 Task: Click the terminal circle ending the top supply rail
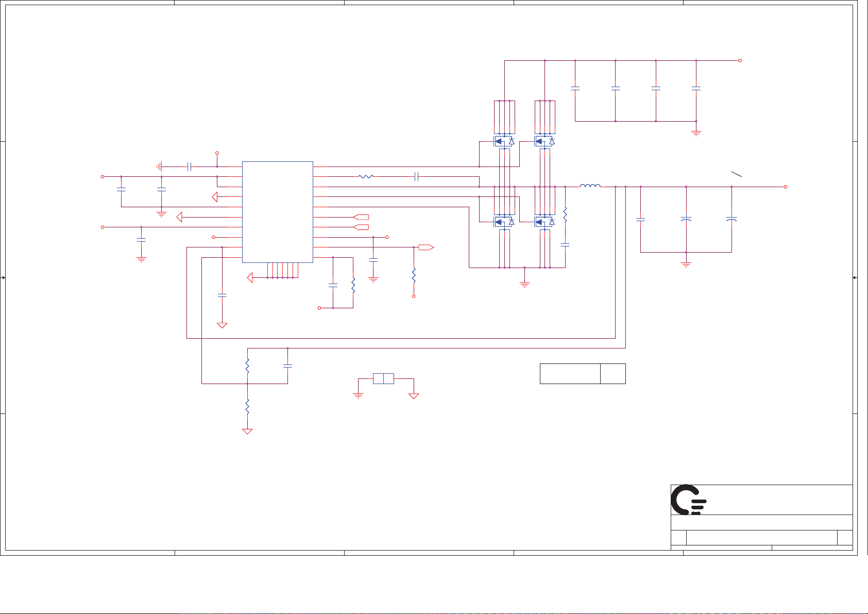[740, 60]
